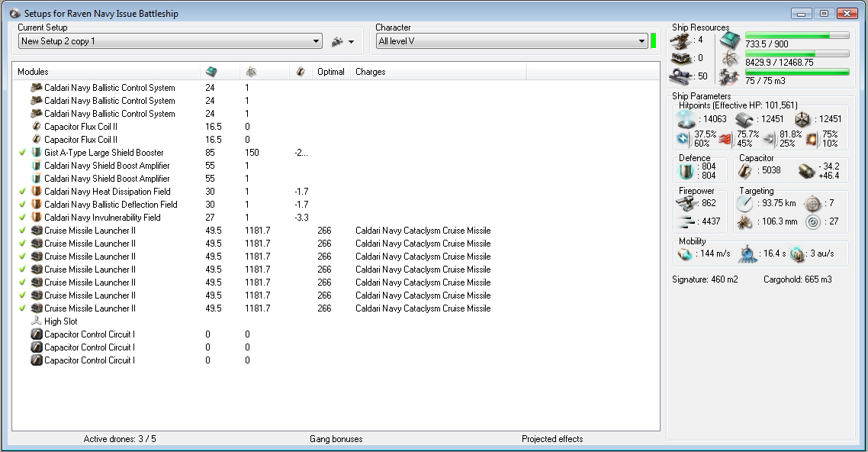Open dropdown arrow beside the ship icon

tap(351, 42)
